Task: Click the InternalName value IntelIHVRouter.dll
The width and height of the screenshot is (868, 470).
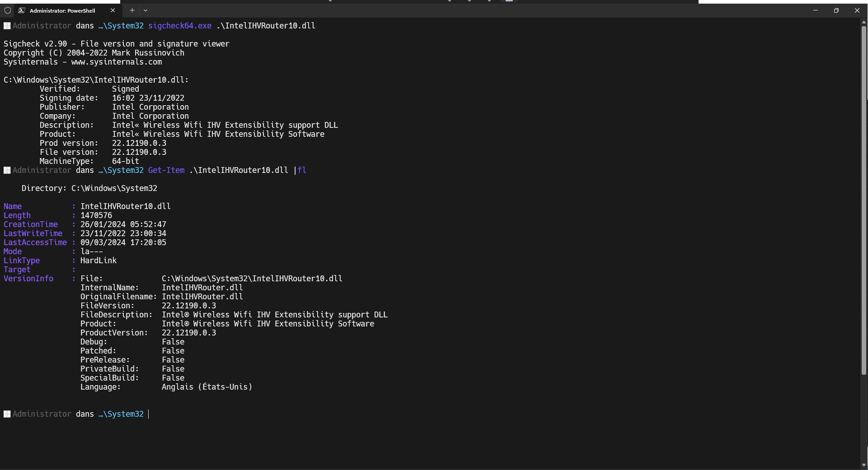Action: (x=202, y=288)
